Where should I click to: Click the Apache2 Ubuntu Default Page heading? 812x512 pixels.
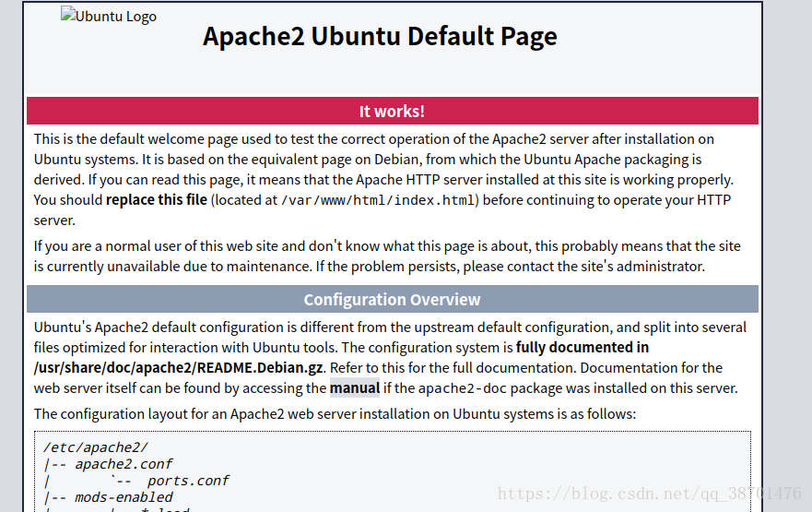380,37
